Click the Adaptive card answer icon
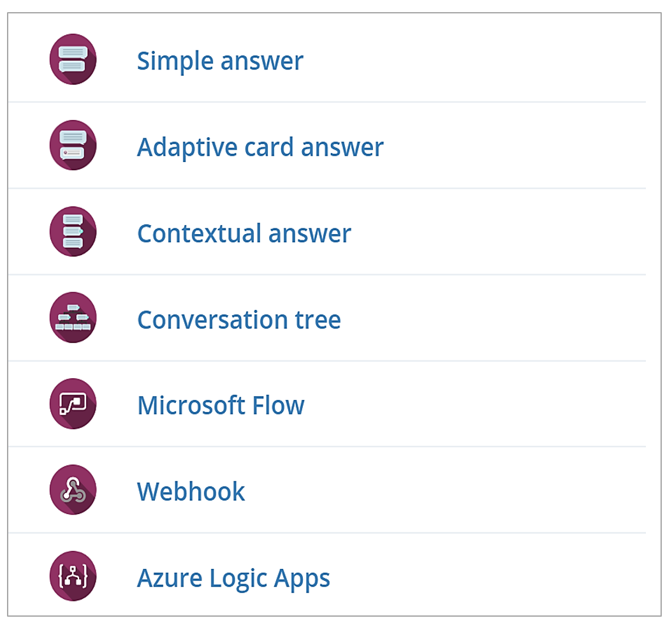The image size is (672, 625). [73, 145]
